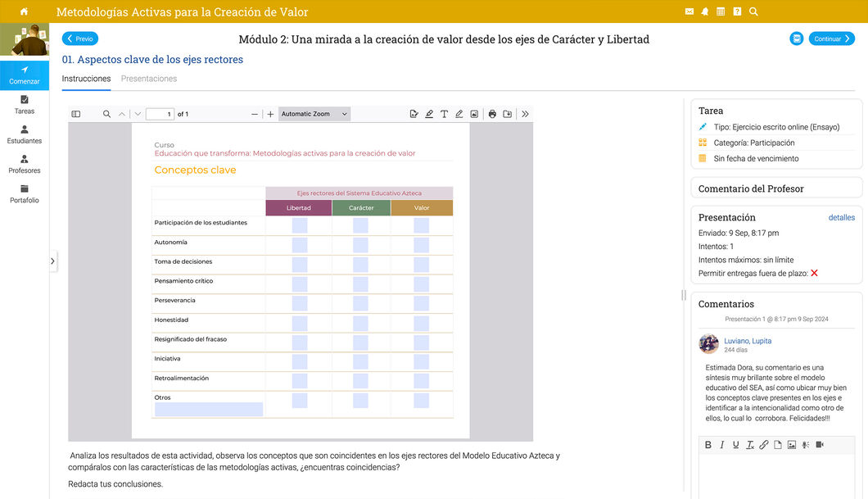Select the PDF page number field
This screenshot has width=868, height=499.
(160, 114)
